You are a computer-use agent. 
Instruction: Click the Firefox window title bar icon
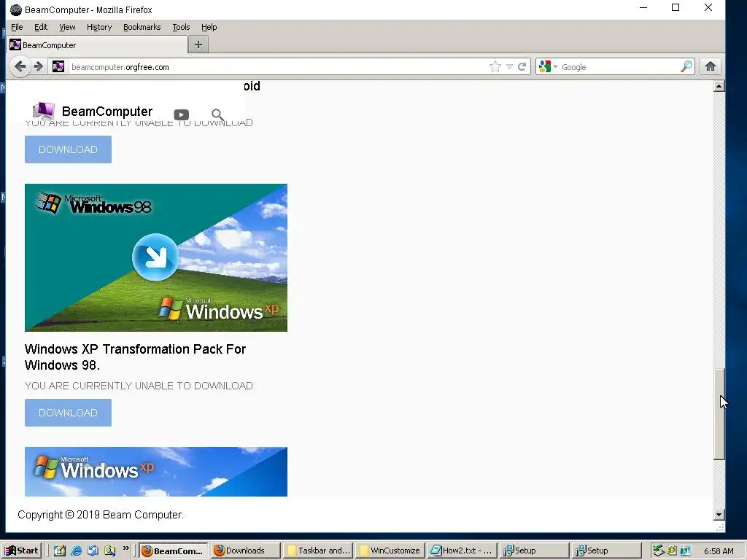point(16,9)
